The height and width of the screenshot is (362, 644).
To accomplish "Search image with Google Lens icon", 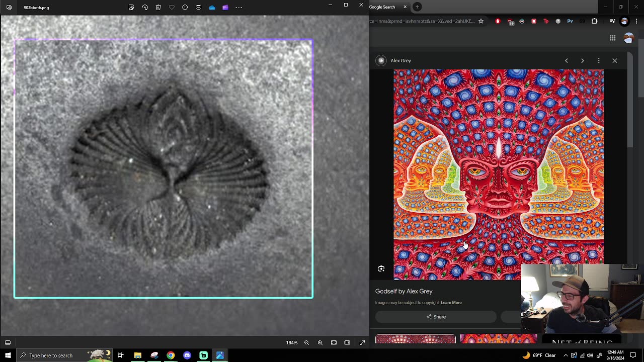I will (381, 269).
